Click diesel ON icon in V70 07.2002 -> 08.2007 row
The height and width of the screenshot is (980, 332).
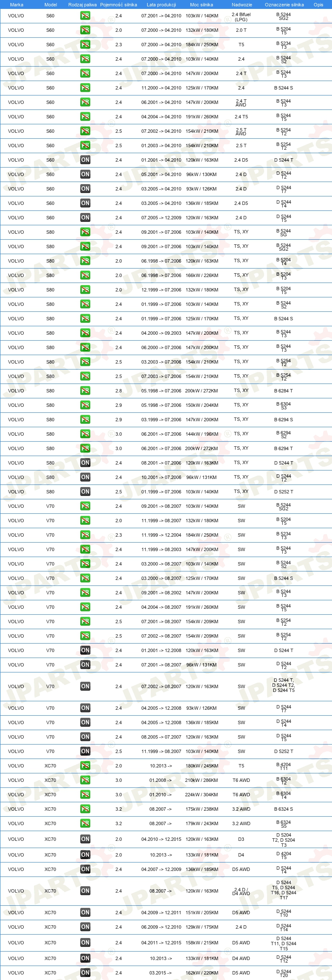[x=85, y=686]
